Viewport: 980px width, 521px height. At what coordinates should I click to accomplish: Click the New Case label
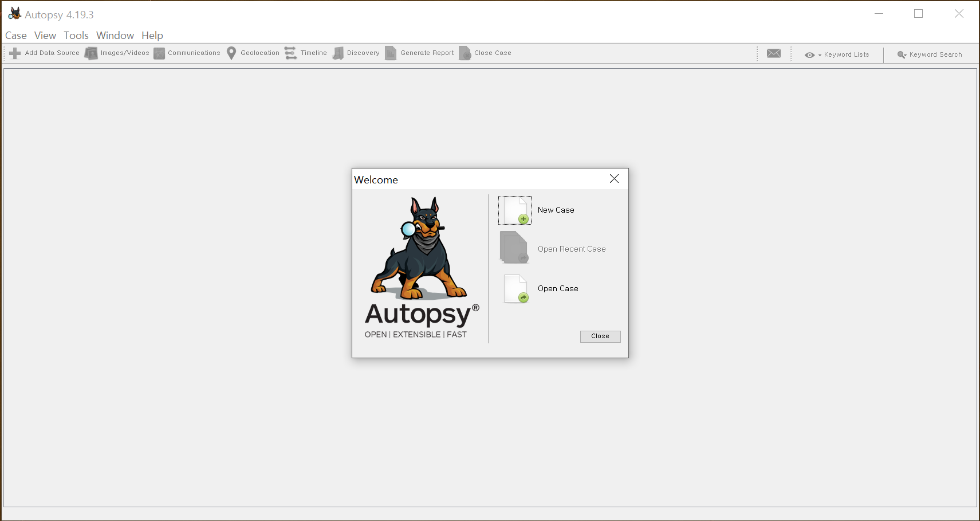click(556, 210)
